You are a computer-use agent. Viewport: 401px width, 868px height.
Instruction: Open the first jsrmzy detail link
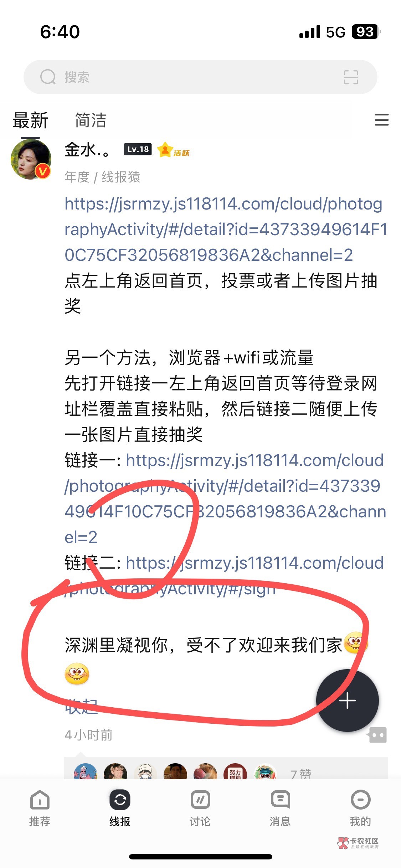click(x=226, y=229)
